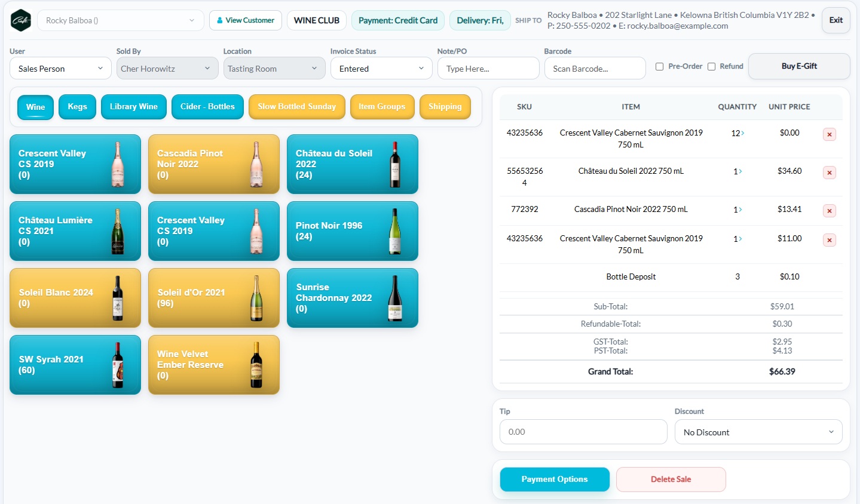Exit the sale screen
The image size is (860, 504).
836,20
